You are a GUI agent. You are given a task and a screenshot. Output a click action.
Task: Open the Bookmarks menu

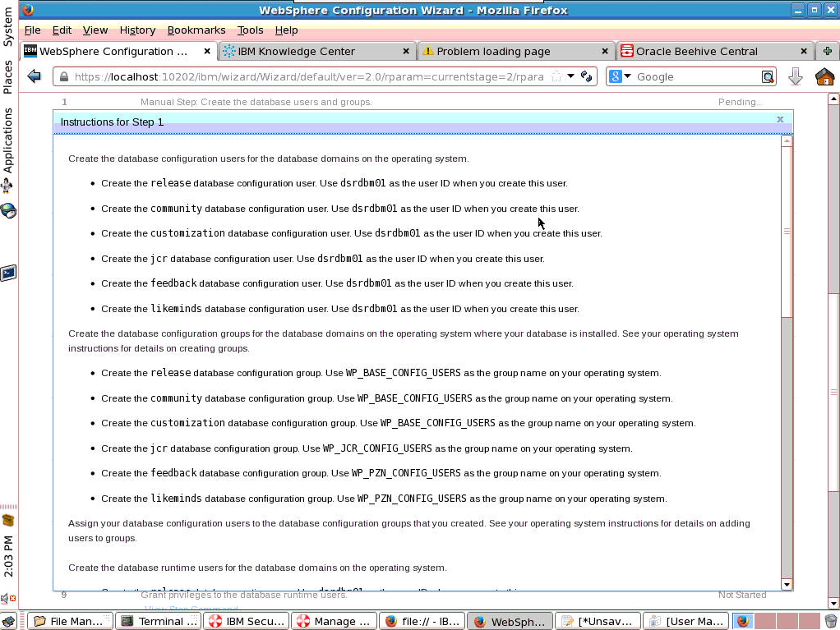click(196, 30)
